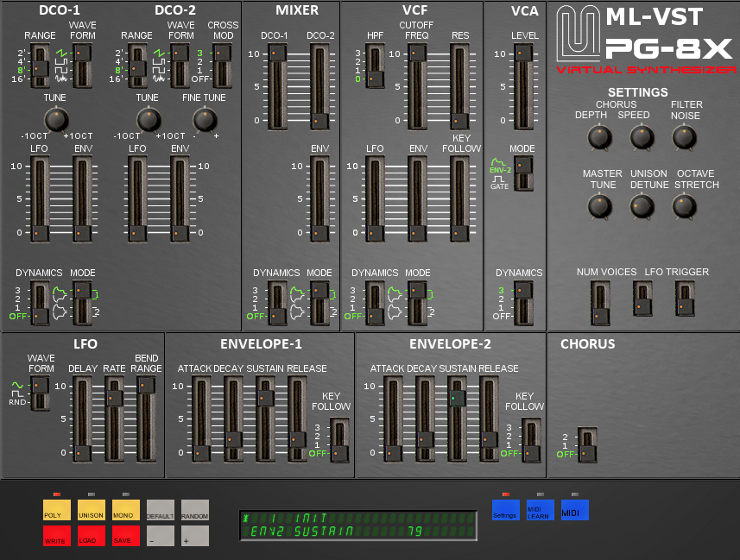Click the VCF Cutoff Freq slider

pyautogui.click(x=416, y=86)
